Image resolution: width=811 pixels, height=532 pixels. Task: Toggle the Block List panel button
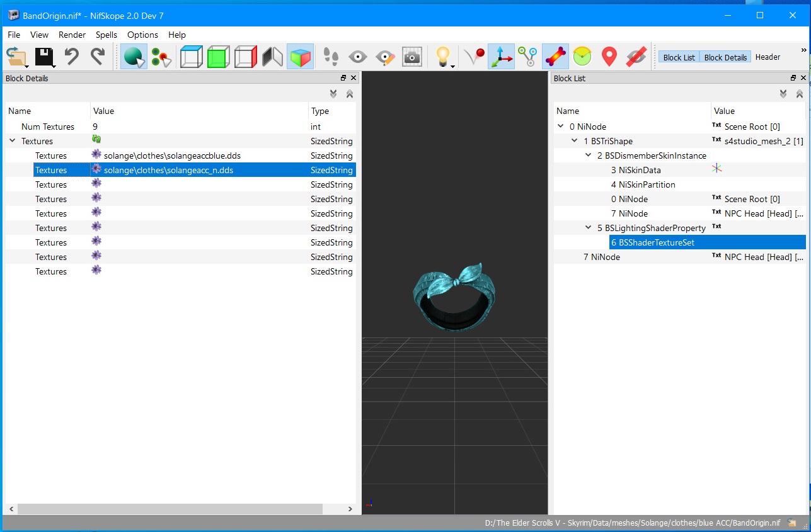679,57
